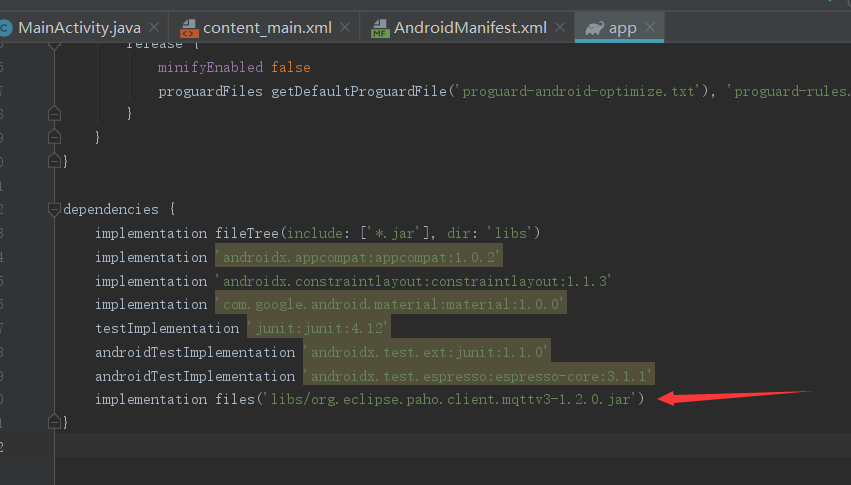The width and height of the screenshot is (851, 485).
Task: Click the testImplementation keyword
Action: click(167, 328)
